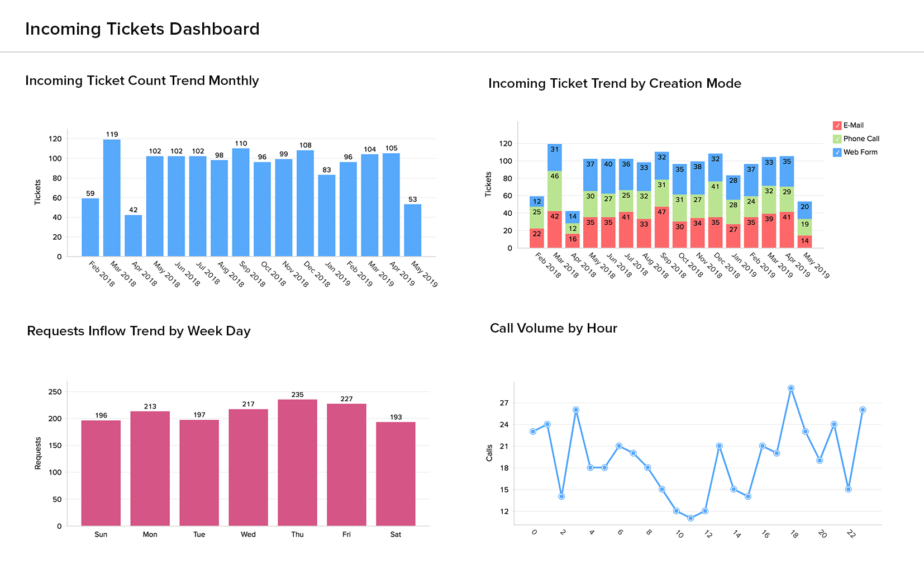Select the Sat bar showing 193 requests
Viewport: 924px width, 569px height.
click(396, 474)
